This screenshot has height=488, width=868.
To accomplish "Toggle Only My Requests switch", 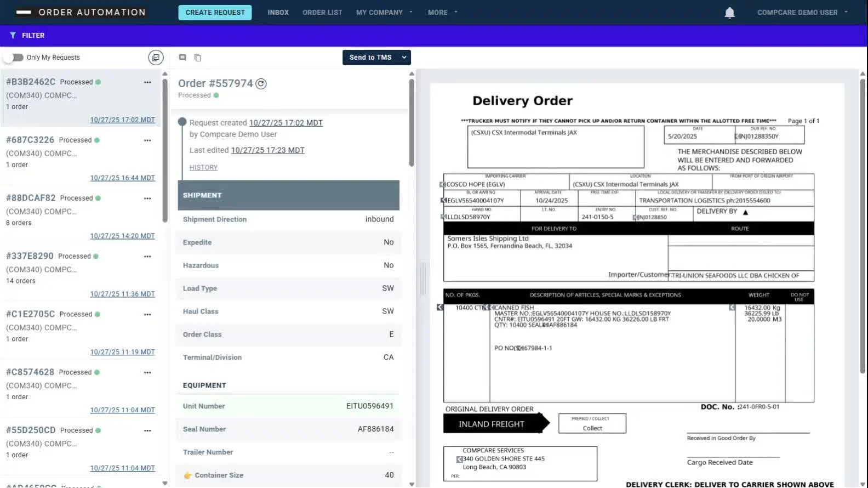I will (x=14, y=58).
